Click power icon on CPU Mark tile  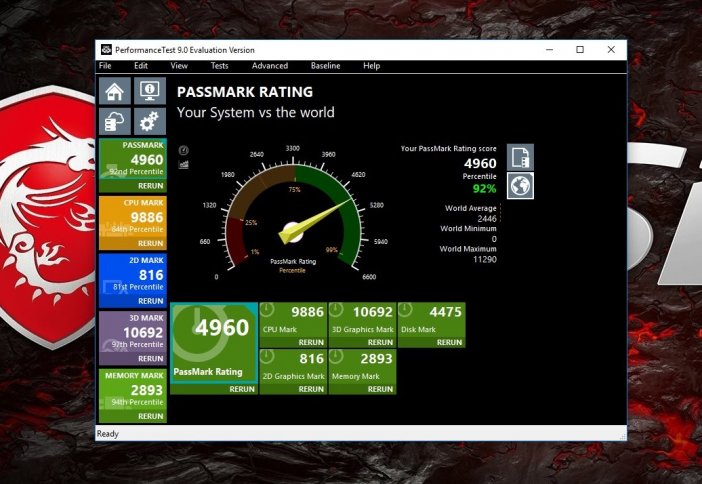[x=267, y=309]
